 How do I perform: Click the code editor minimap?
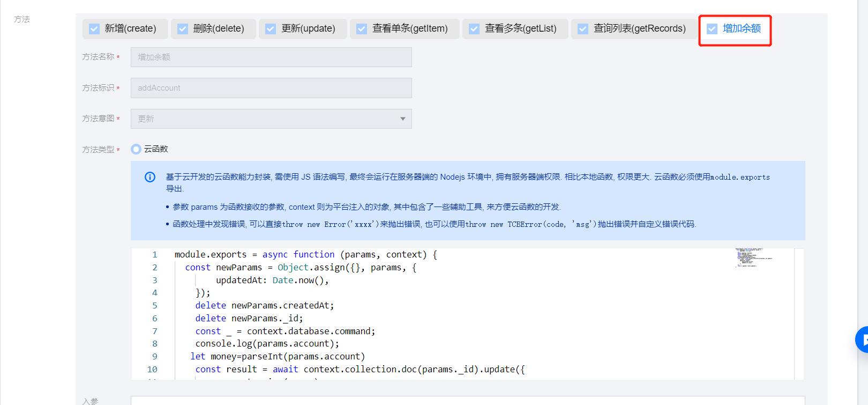pos(754,258)
